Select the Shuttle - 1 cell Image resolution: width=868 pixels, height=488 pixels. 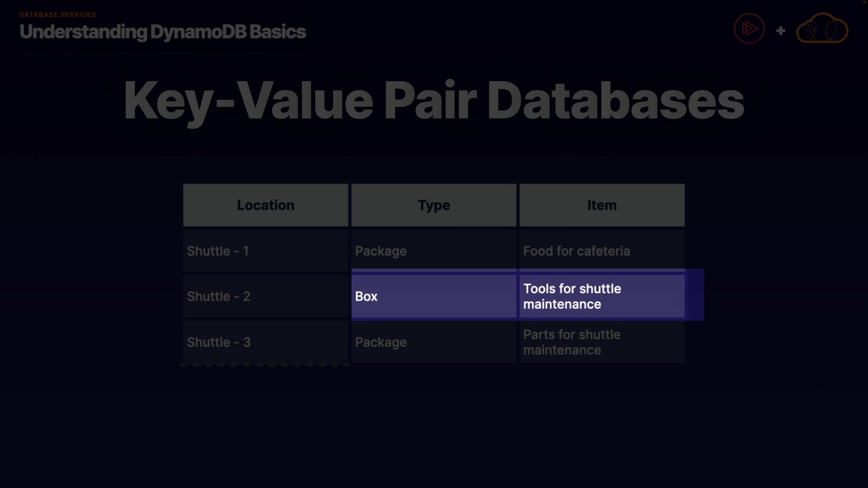tap(265, 251)
